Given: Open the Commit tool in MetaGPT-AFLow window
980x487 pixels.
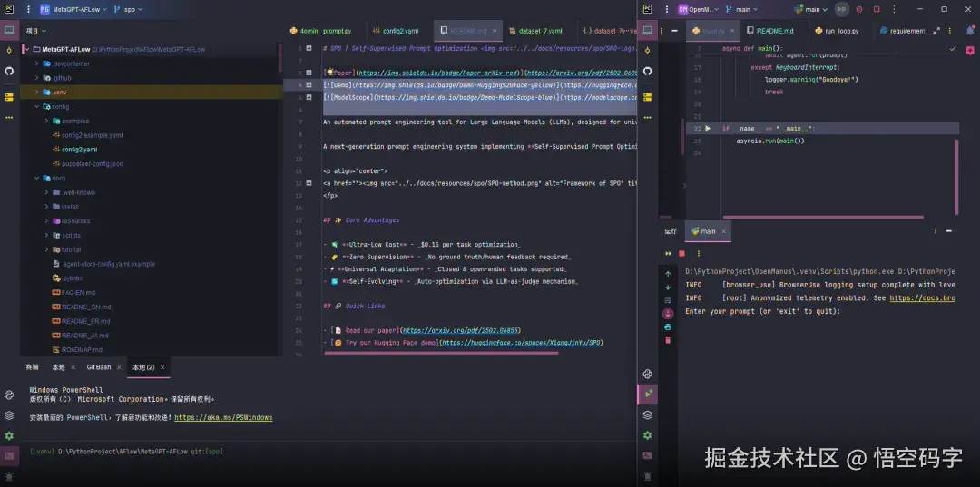Looking at the screenshot, I should [9, 51].
